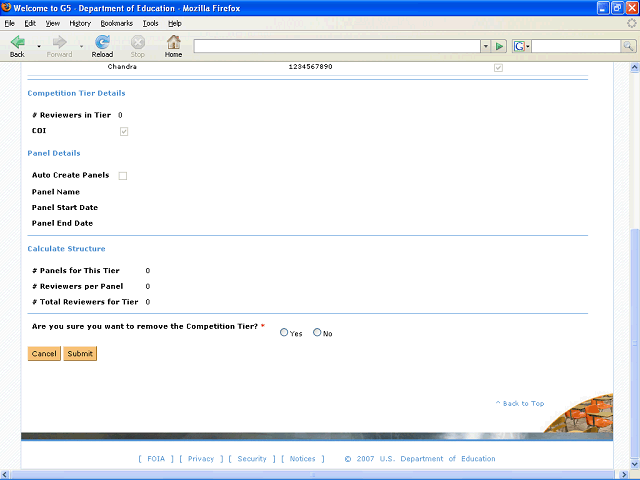Open the Tools menu

150,23
